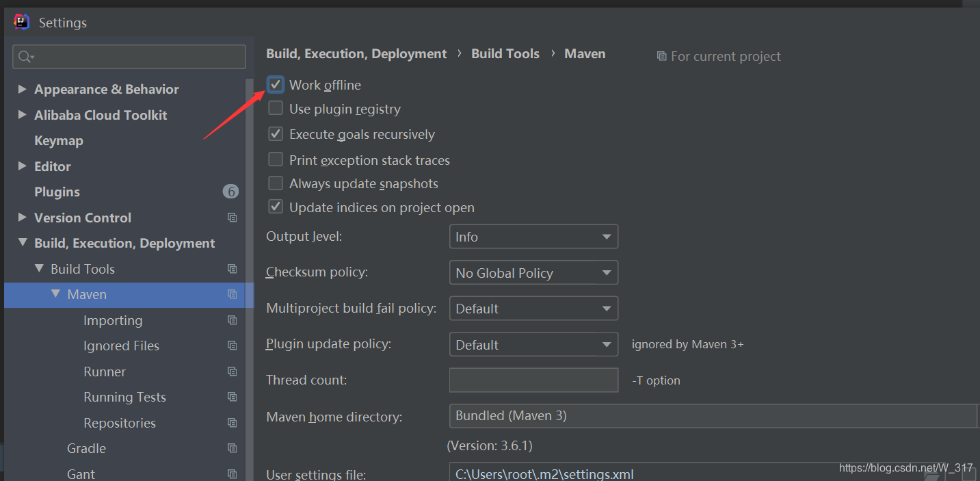Open the Runner settings page
This screenshot has width=980, height=481.
pyautogui.click(x=105, y=372)
